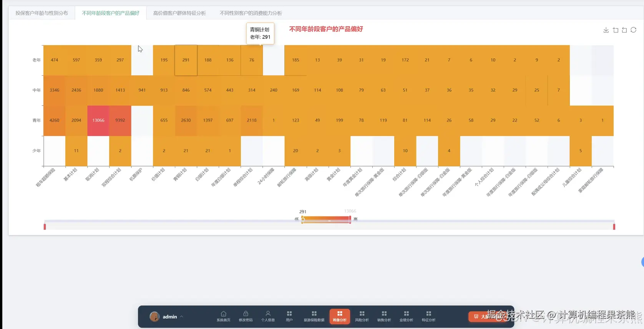
Task: Click the 高 label of the visual map
Action: pos(355,219)
